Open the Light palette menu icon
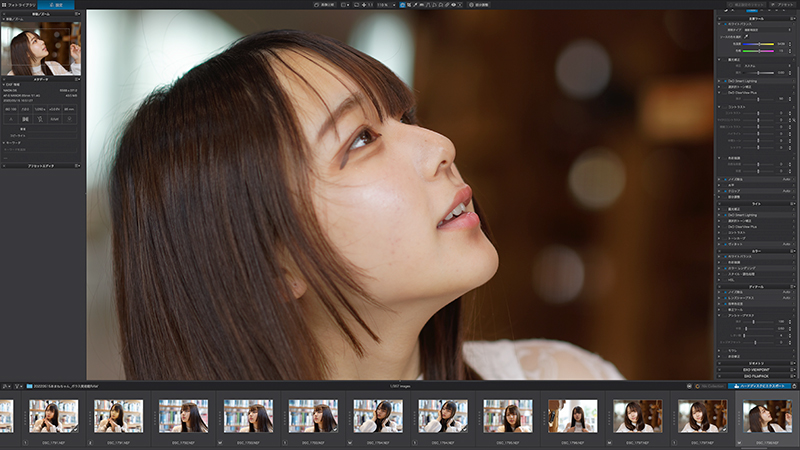Screen dimensions: 800x450 [x=792, y=204]
